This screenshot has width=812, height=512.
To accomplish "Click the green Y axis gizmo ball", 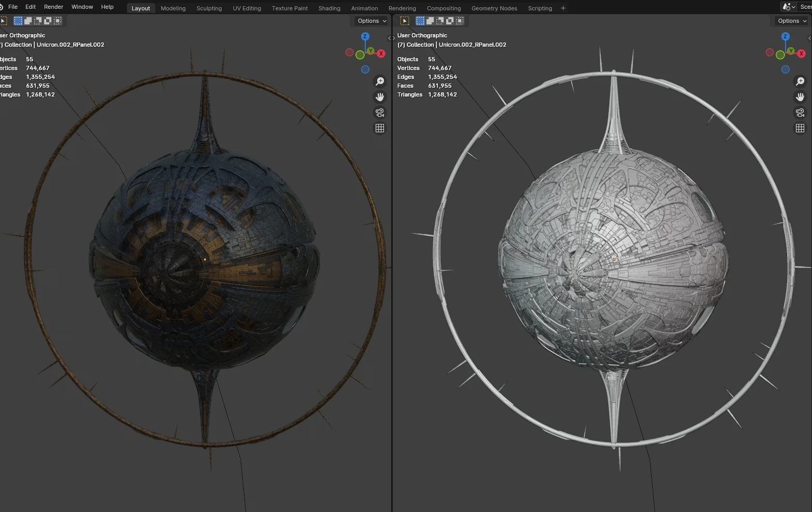I will [x=371, y=50].
